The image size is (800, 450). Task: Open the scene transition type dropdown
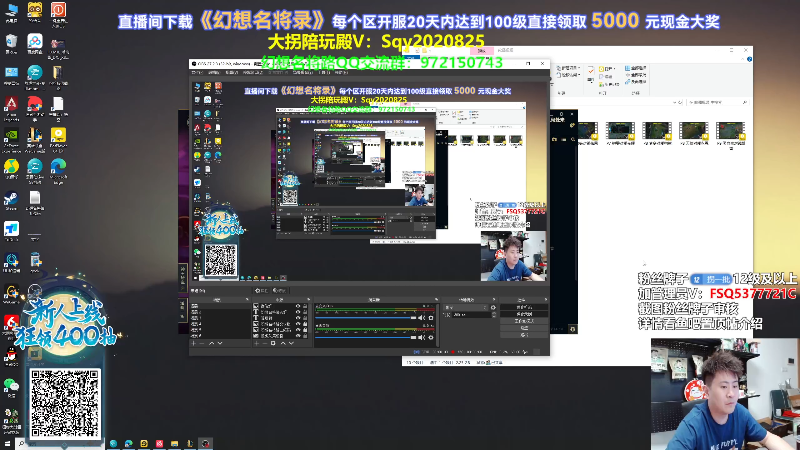pos(466,308)
